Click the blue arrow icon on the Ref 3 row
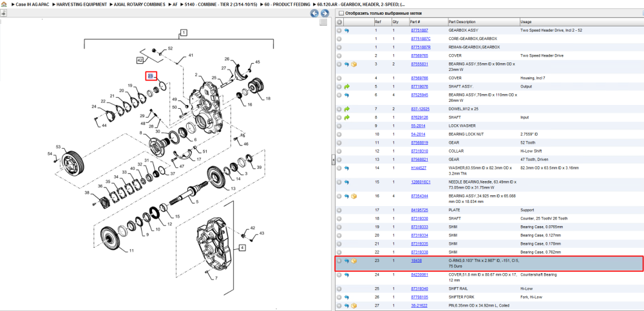This screenshot has width=644, height=311. (x=346, y=64)
